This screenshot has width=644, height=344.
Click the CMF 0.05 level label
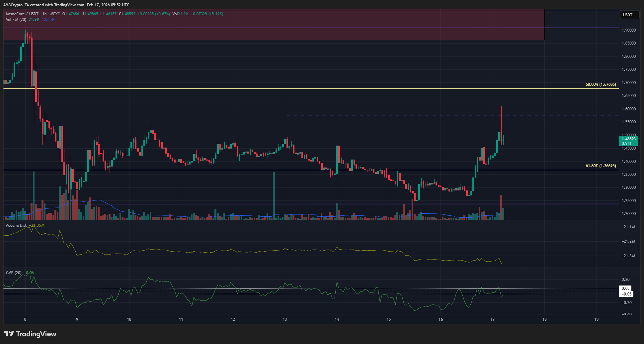(626, 288)
